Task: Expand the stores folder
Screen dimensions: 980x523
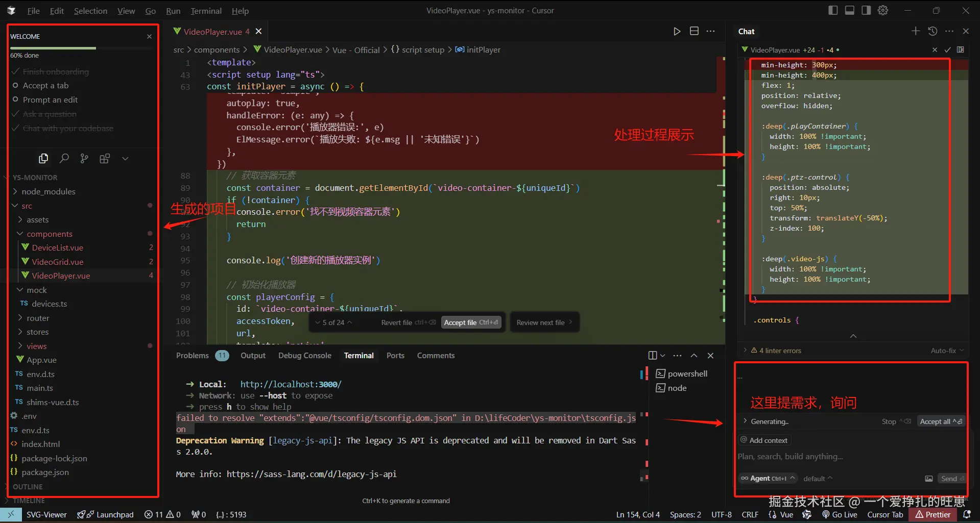Action: (x=37, y=332)
